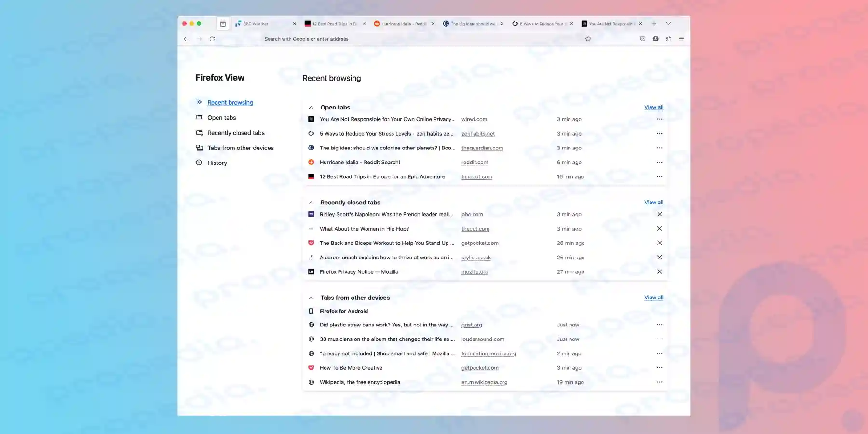Open Did plastic straw bans work entry
This screenshot has height=434, width=868.
(x=386, y=325)
